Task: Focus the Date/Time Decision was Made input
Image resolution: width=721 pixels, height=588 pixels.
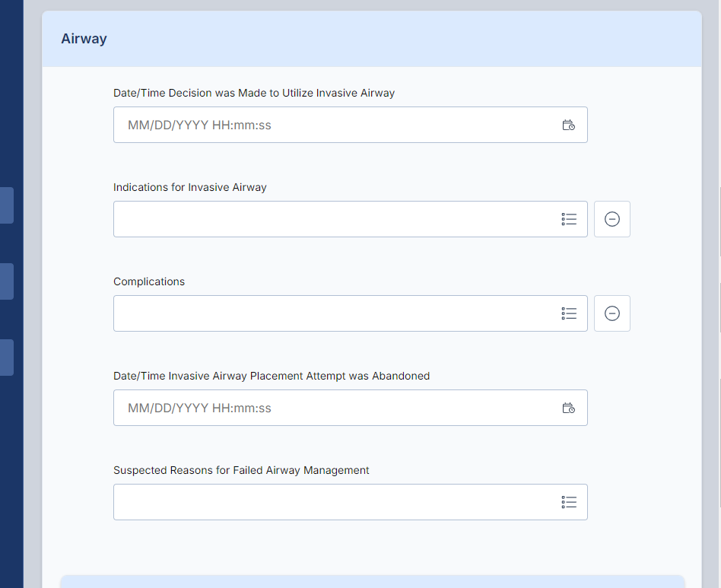Action: point(351,125)
